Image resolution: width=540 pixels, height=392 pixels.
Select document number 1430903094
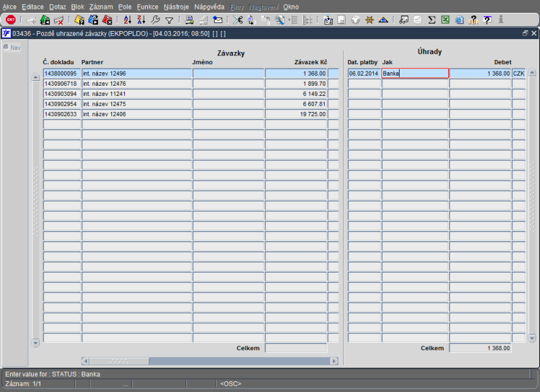[62, 94]
